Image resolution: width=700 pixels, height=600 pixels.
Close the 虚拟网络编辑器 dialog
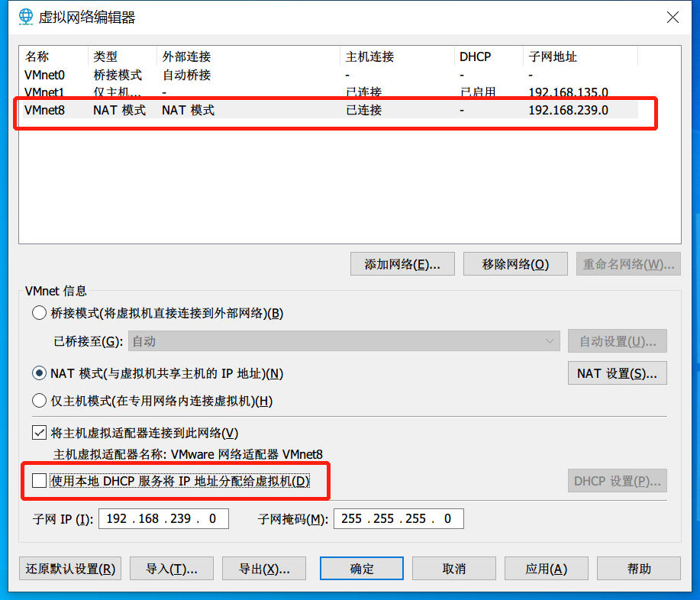coord(673,18)
